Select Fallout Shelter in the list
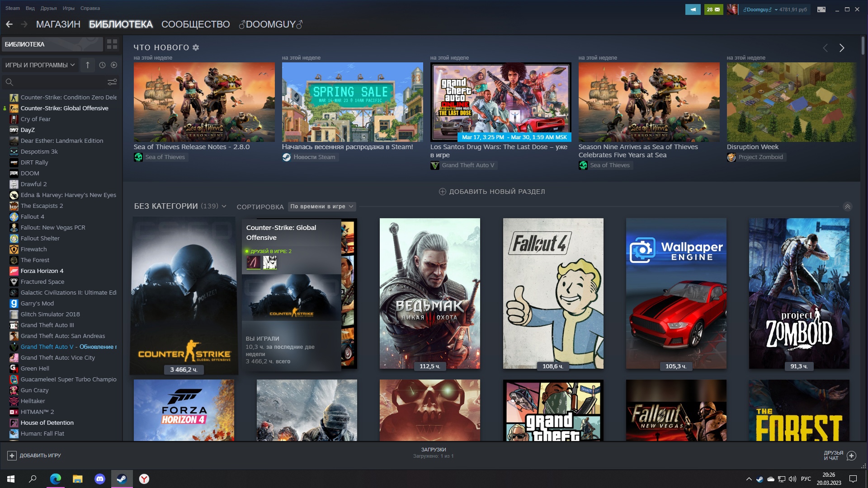 40,239
